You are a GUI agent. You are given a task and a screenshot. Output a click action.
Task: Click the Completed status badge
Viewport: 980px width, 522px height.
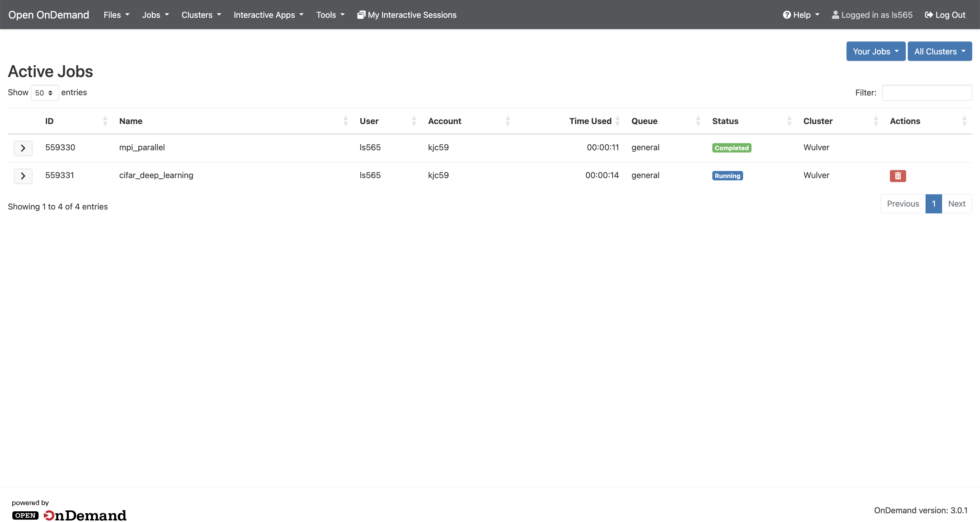(x=731, y=148)
